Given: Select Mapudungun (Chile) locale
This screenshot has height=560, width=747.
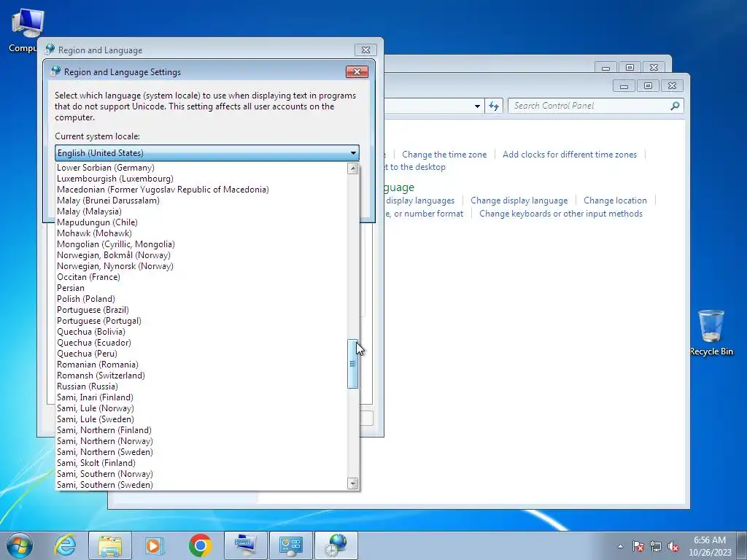Looking at the screenshot, I should tap(201, 222).
